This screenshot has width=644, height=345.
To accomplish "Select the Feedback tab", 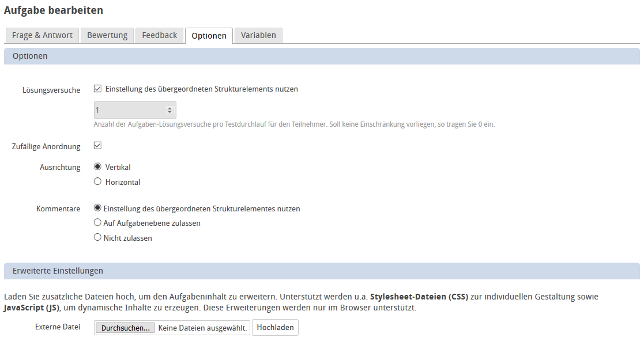I will pyautogui.click(x=159, y=35).
